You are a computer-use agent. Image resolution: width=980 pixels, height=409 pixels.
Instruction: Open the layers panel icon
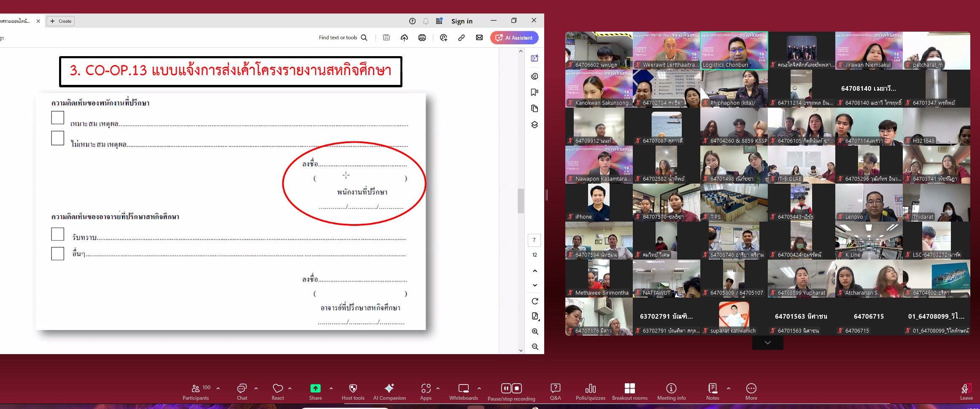coord(535,125)
